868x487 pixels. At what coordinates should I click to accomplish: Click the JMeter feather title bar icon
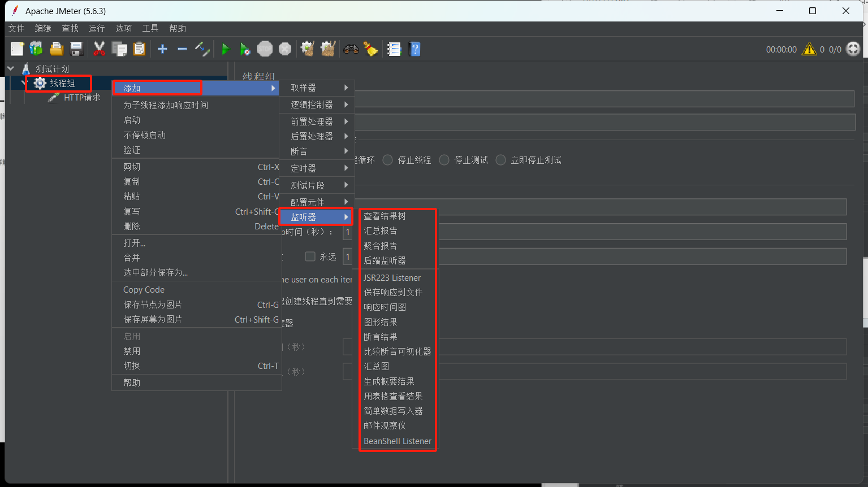15,11
